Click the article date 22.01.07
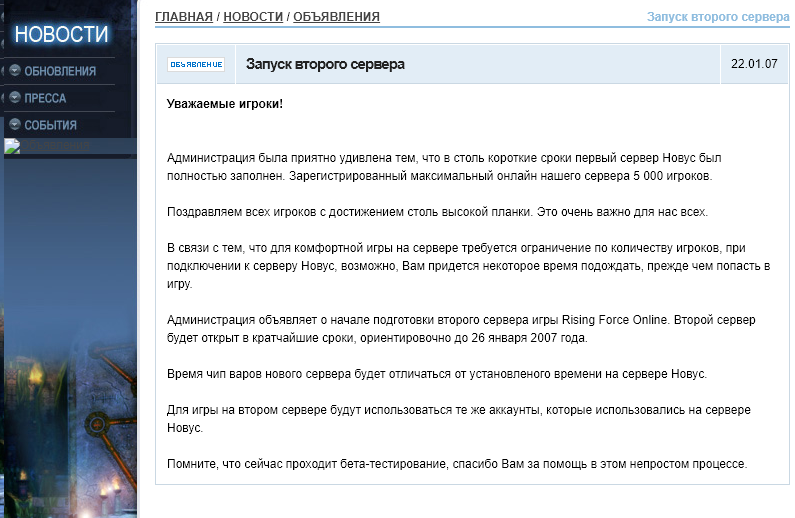This screenshot has width=795, height=518. [x=754, y=64]
